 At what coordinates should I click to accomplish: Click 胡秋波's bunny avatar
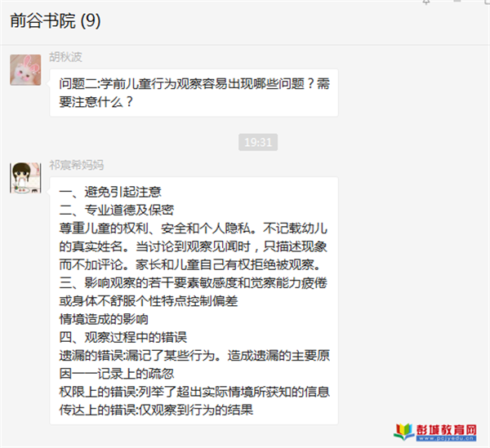pyautogui.click(x=25, y=70)
